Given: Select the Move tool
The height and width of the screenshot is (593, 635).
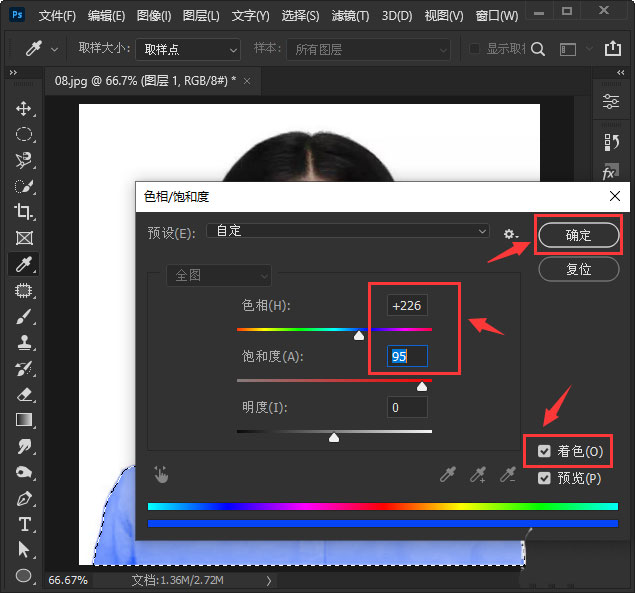Looking at the screenshot, I should pyautogui.click(x=23, y=109).
